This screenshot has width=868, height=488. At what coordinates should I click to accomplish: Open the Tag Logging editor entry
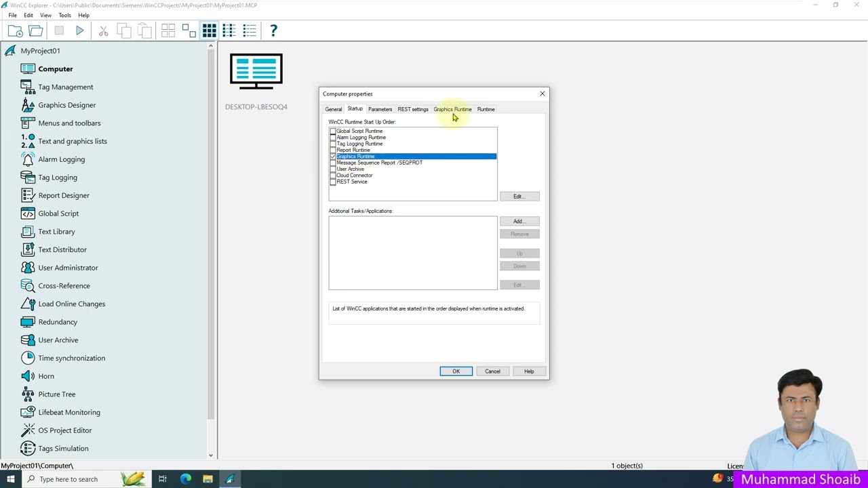58,177
